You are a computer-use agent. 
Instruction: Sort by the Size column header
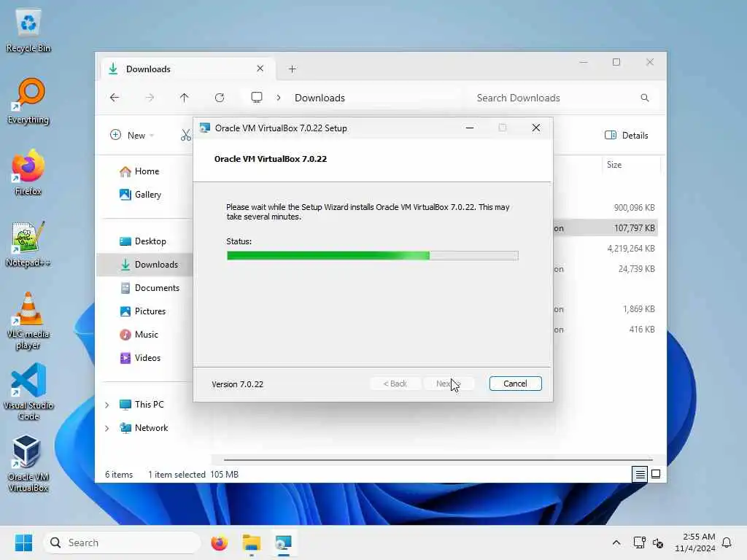point(631,165)
